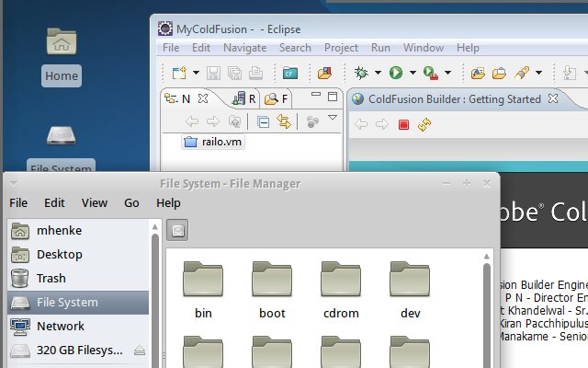Open File Manager View menu
Viewport: 588px width, 368px height.
[95, 202]
